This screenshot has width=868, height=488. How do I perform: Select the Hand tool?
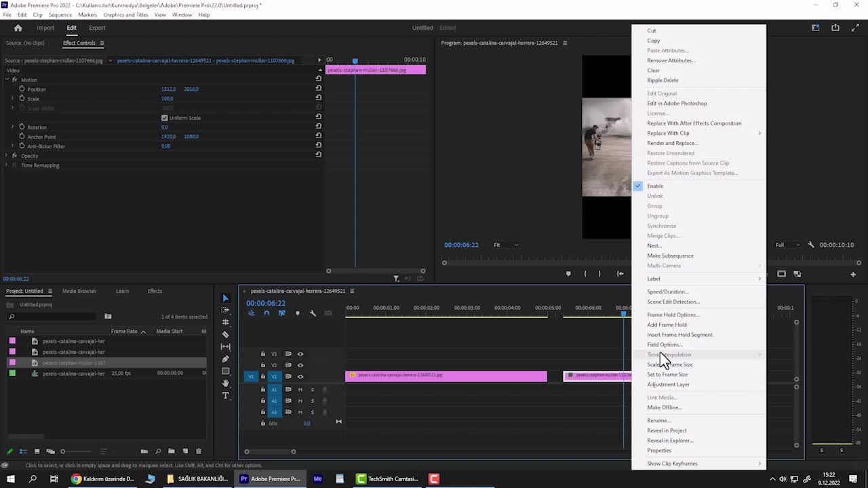pyautogui.click(x=226, y=384)
